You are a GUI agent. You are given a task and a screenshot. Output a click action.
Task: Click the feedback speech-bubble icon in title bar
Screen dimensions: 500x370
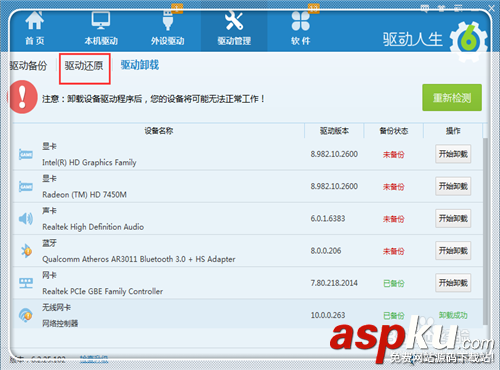425,8
